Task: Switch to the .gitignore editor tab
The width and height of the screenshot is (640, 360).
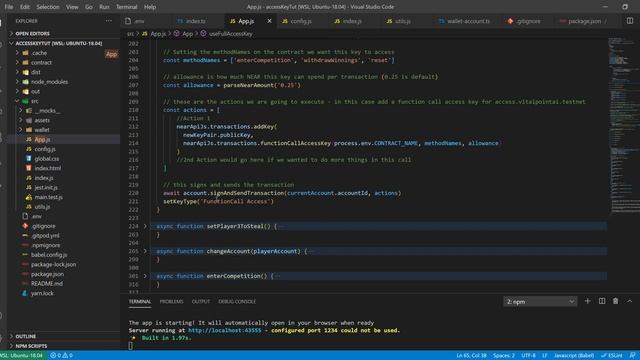Action: pos(528,21)
